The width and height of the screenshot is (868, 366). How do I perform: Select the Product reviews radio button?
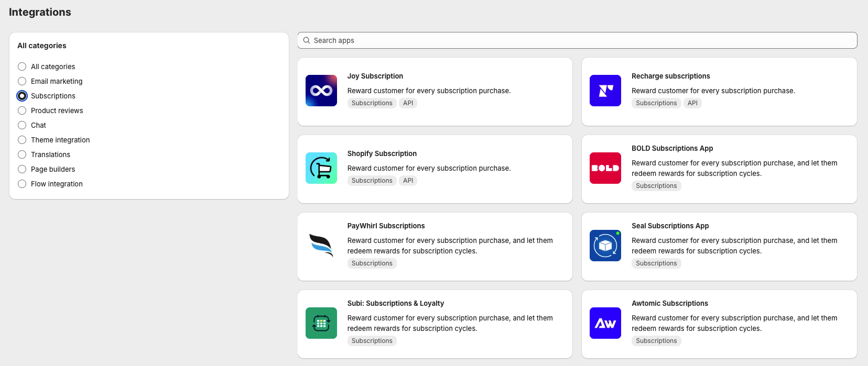pyautogui.click(x=22, y=110)
